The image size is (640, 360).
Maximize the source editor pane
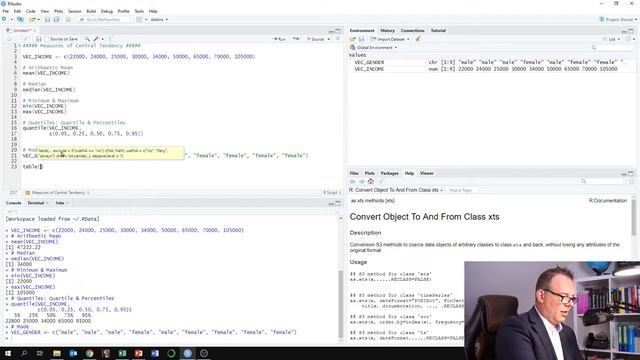click(x=338, y=31)
